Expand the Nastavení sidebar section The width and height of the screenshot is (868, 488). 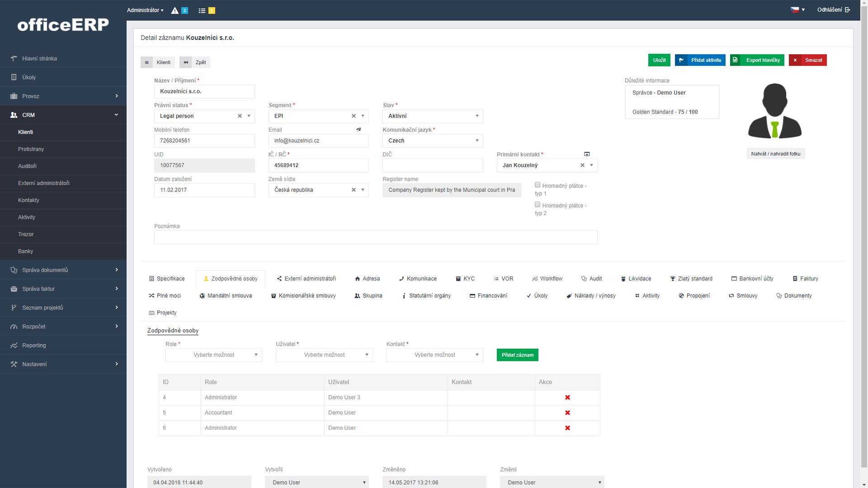tap(63, 364)
